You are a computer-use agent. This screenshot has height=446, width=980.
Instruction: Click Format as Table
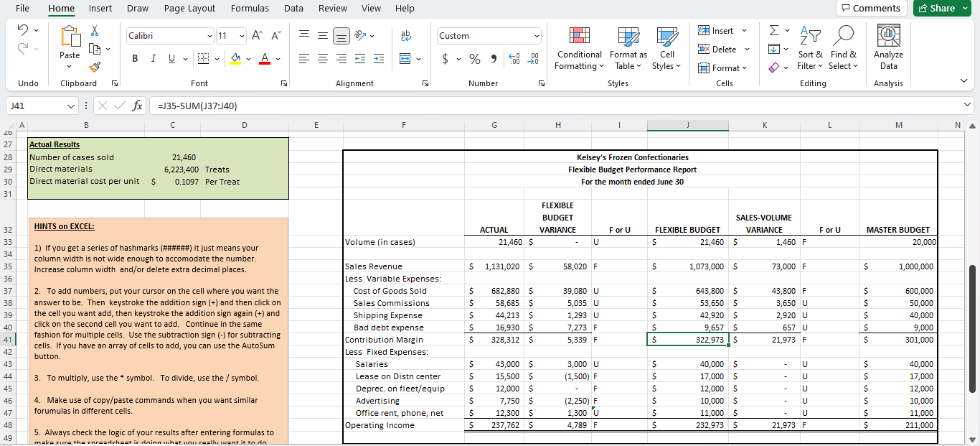(x=627, y=49)
